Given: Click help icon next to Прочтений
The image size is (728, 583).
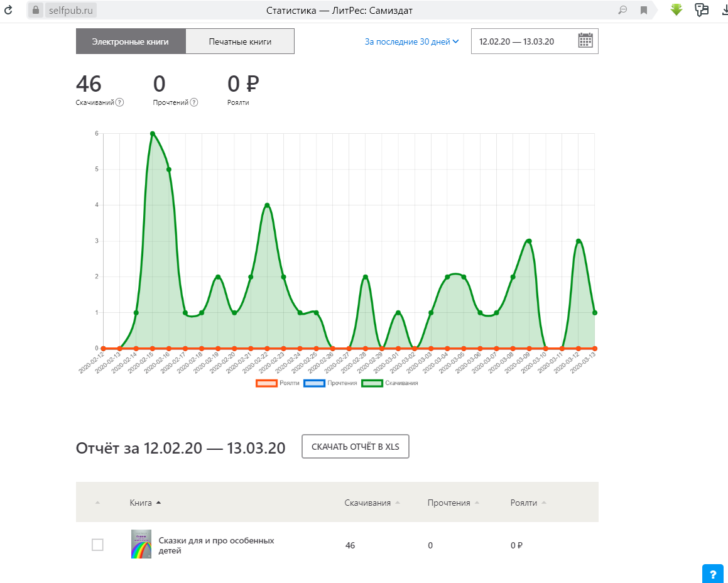Looking at the screenshot, I should [x=194, y=102].
